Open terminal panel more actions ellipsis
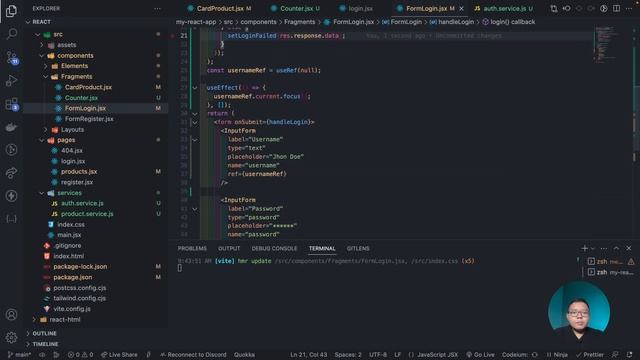640x360 pixels. pyautogui.click(x=604, y=248)
